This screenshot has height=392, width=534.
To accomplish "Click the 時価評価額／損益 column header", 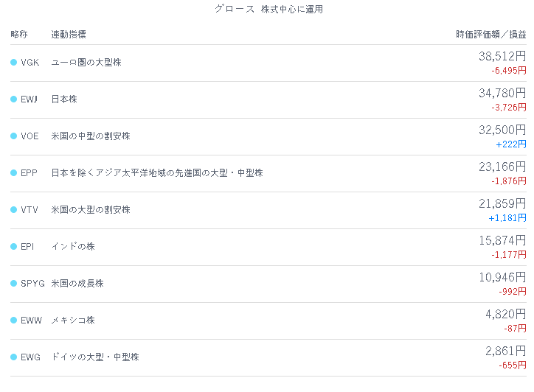I will pos(491,34).
